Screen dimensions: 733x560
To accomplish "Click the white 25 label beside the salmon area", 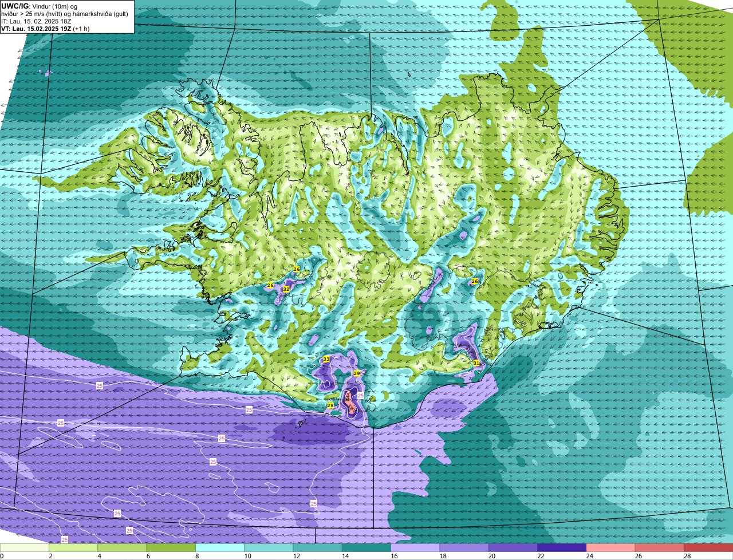I will pyautogui.click(x=361, y=396).
